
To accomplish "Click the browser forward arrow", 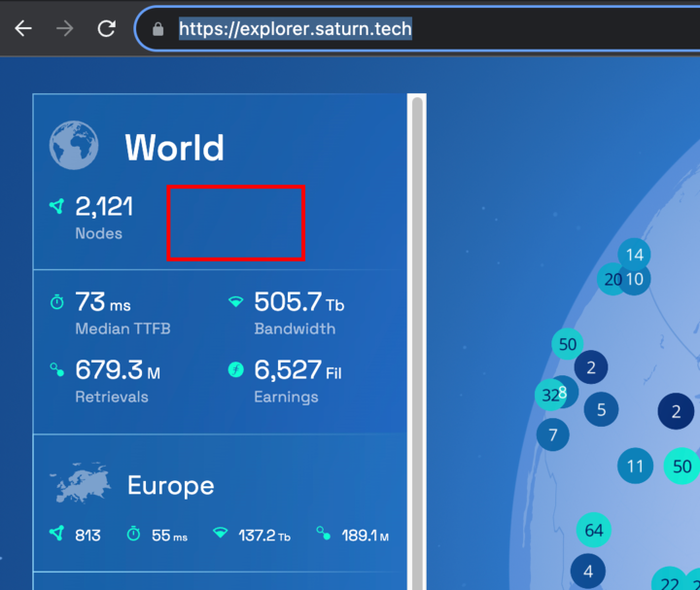I will (65, 28).
